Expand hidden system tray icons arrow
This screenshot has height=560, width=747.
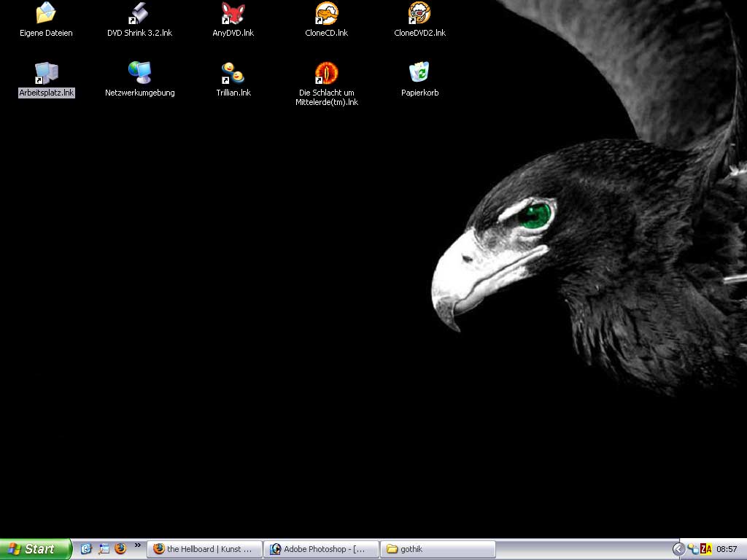(678, 549)
